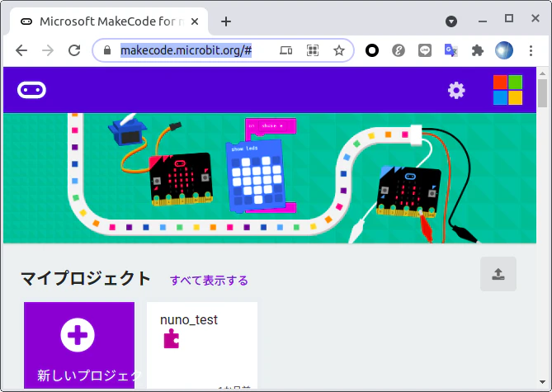
Task: Click the profile avatar icon
Action: point(504,50)
